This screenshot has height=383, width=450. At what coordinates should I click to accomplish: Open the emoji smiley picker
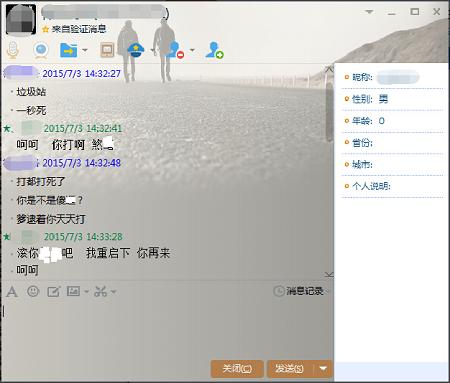coord(33,291)
